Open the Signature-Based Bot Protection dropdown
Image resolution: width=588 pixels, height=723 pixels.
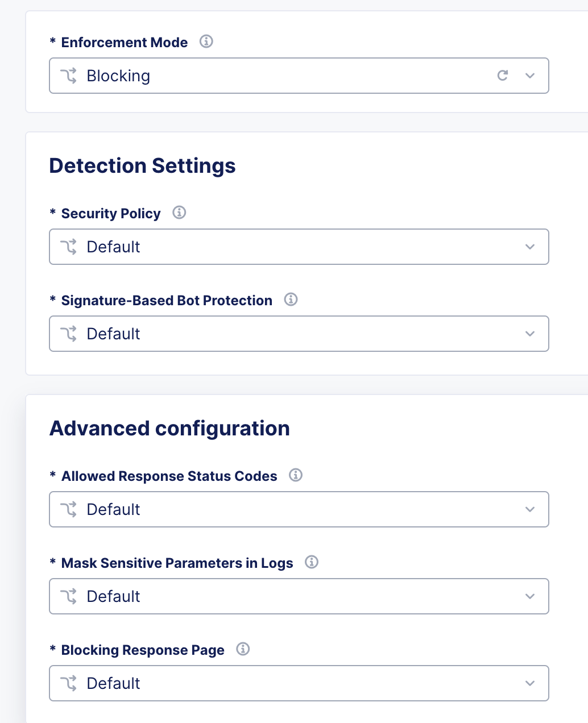tap(529, 333)
